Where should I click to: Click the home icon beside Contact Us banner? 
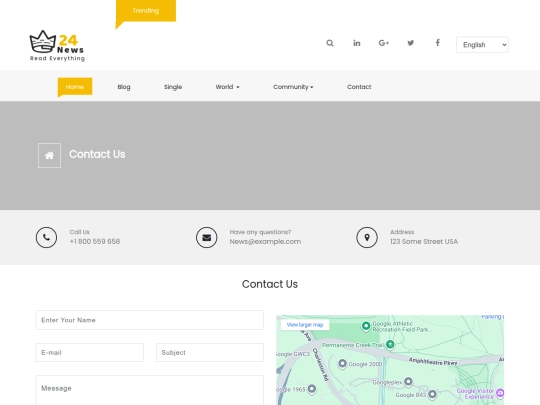point(49,156)
